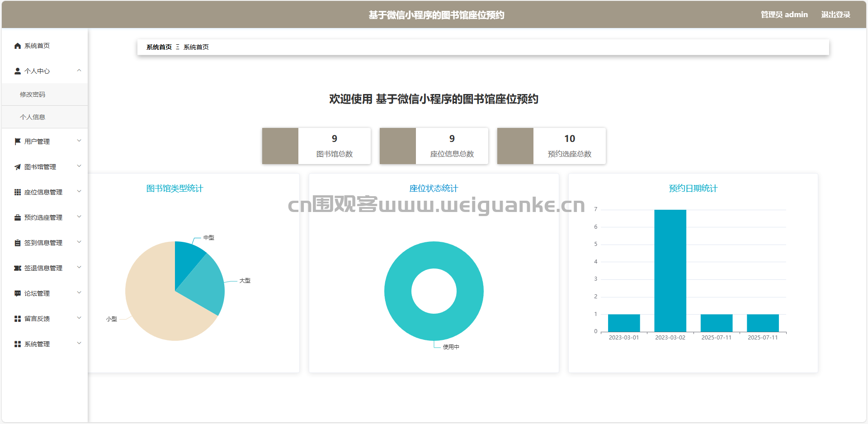Expand the 留言反馈 chevron

click(79, 318)
